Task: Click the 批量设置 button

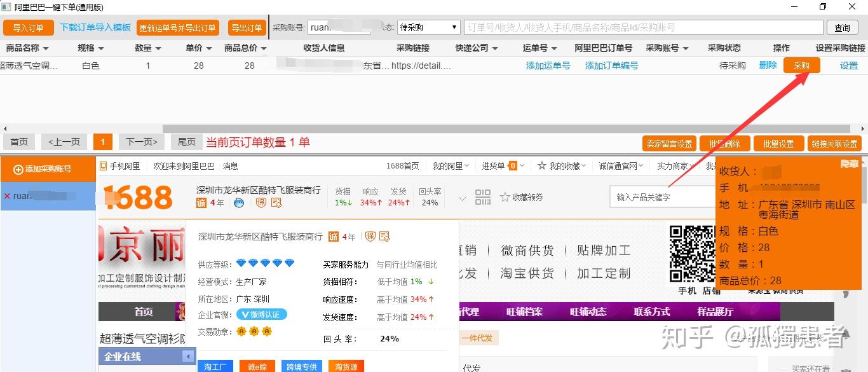Action: click(779, 144)
